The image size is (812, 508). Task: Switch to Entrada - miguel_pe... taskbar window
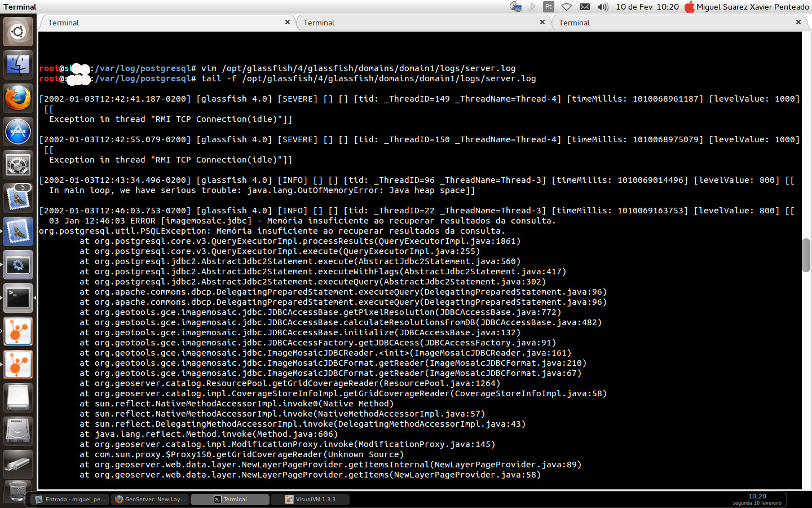[70, 500]
